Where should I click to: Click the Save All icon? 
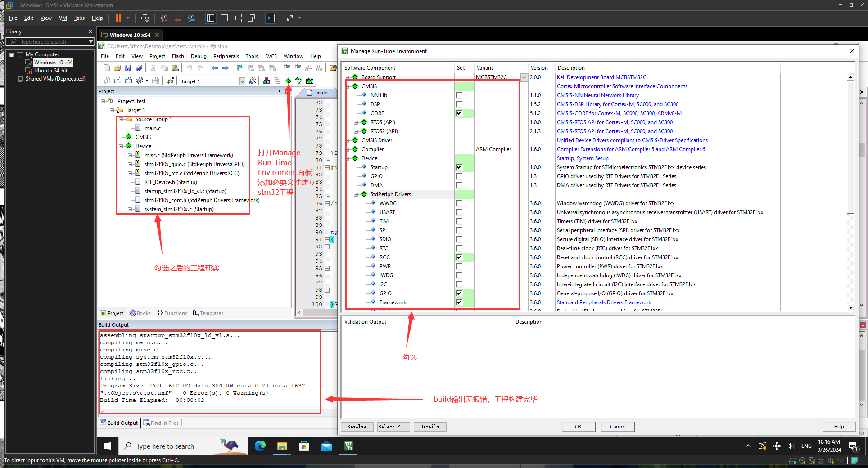tap(139, 68)
